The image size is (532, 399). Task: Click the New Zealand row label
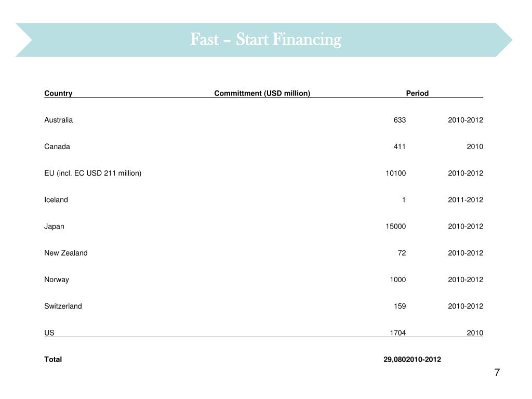(66, 253)
